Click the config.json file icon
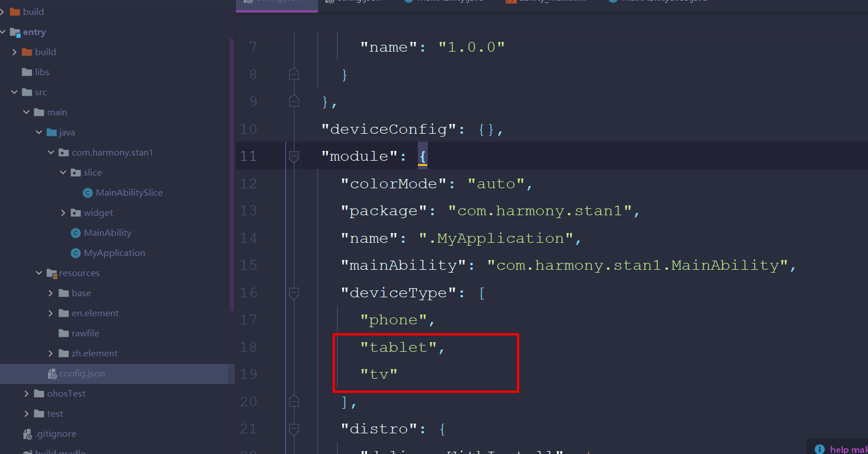The image size is (868, 454). (52, 374)
